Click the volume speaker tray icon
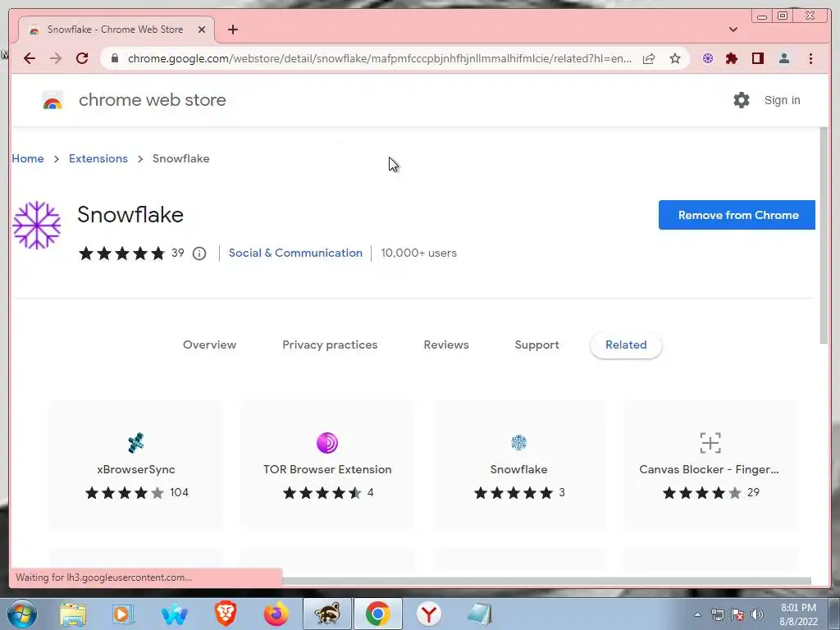 click(x=757, y=614)
